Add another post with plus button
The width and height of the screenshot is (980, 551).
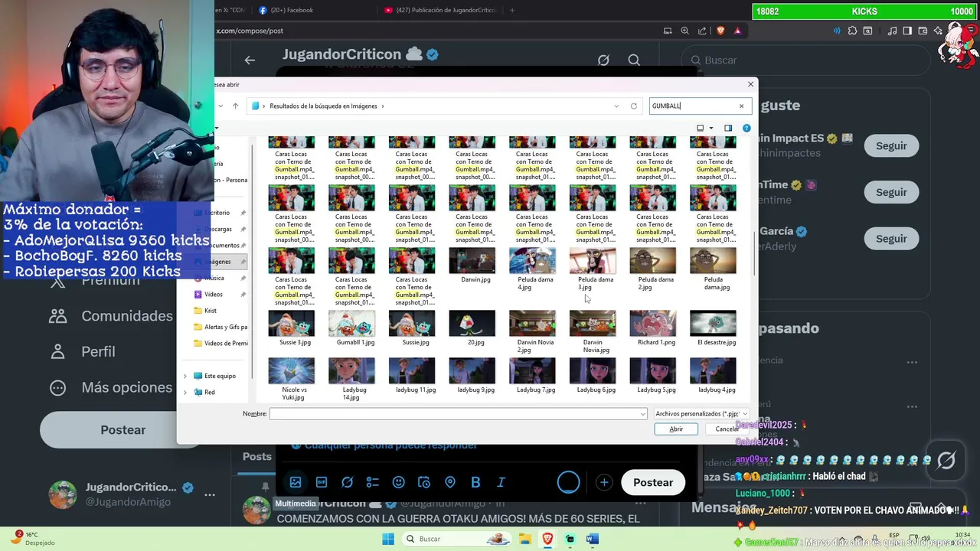click(x=604, y=482)
